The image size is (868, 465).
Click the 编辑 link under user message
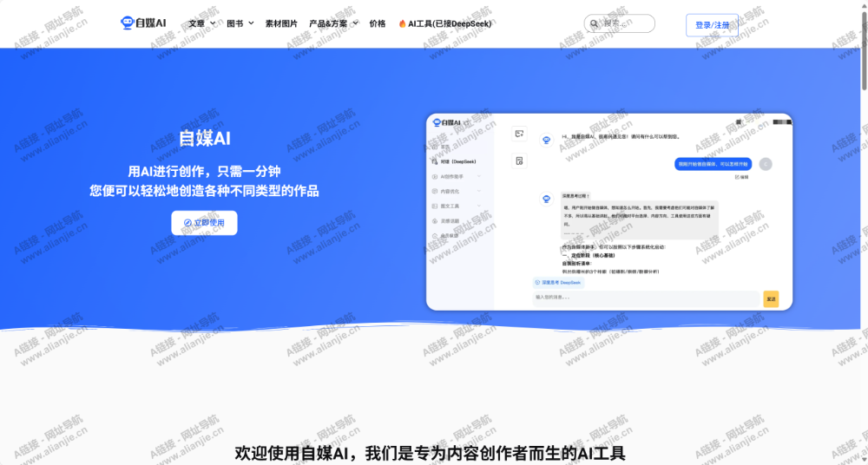742,177
